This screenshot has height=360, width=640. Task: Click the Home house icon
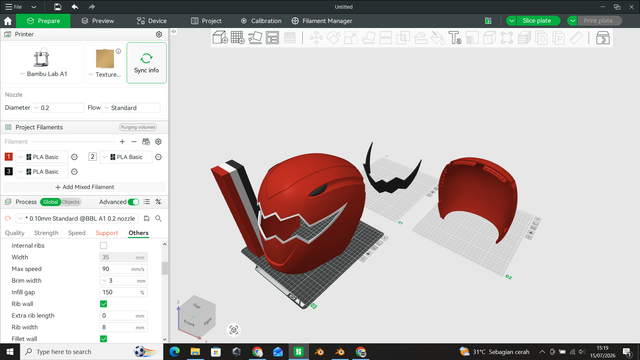[8, 21]
